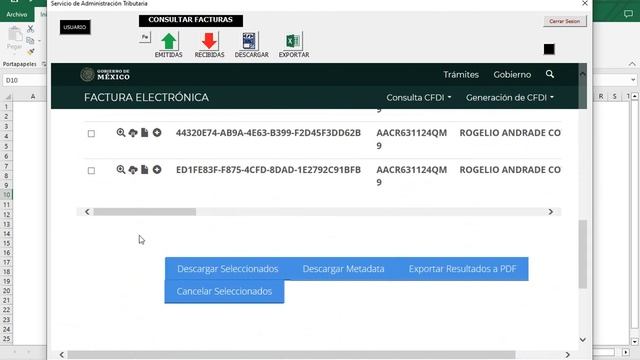View details magnifier for 44320E74 invoice
Screen dimensions: 640x360
[121, 133]
